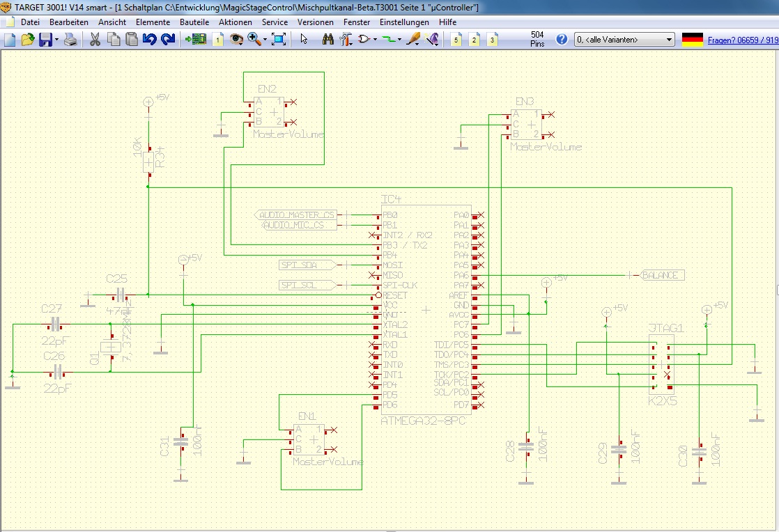Image resolution: width=779 pixels, height=532 pixels.
Task: Open the hammer and wrench tools icon
Action: [346, 40]
